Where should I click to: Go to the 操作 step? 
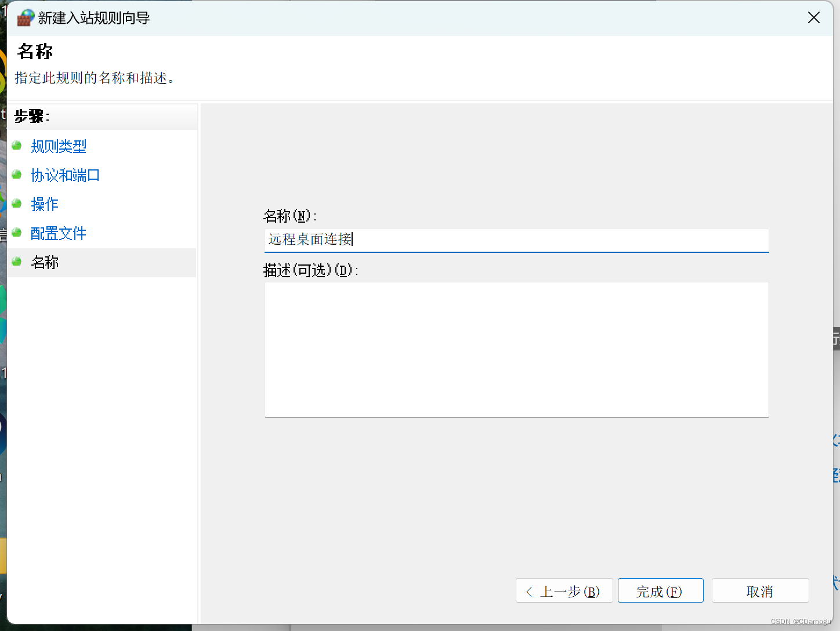click(x=45, y=204)
